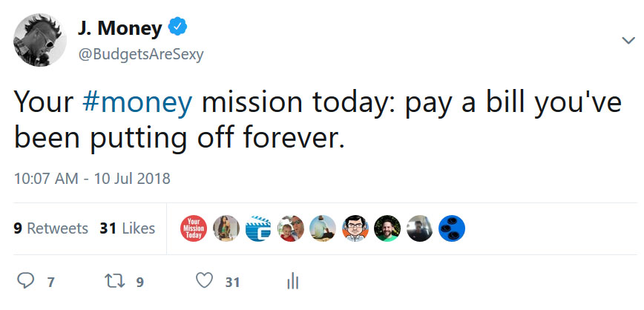Click the J. Money display name
The image size is (644, 310).
[119, 29]
